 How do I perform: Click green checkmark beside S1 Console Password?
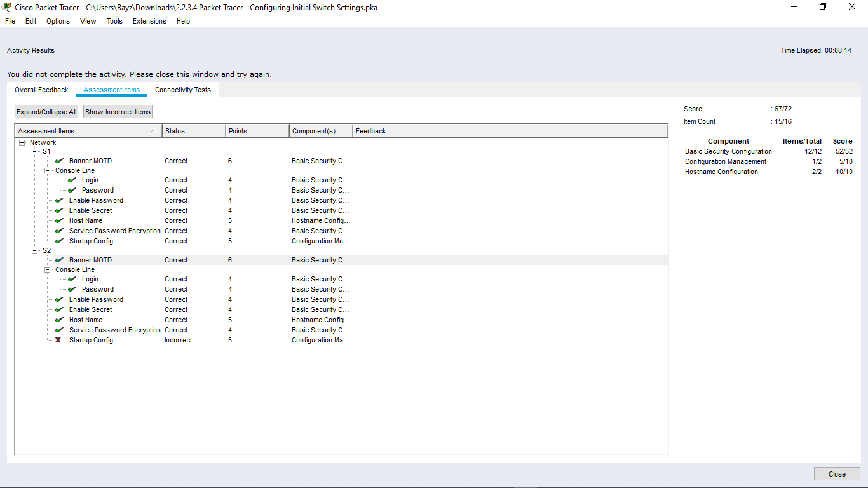coord(72,190)
